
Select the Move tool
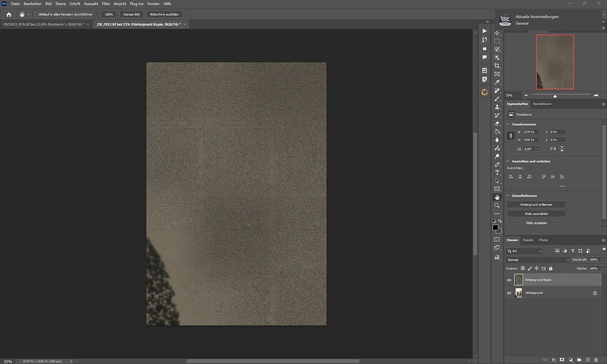tap(497, 33)
